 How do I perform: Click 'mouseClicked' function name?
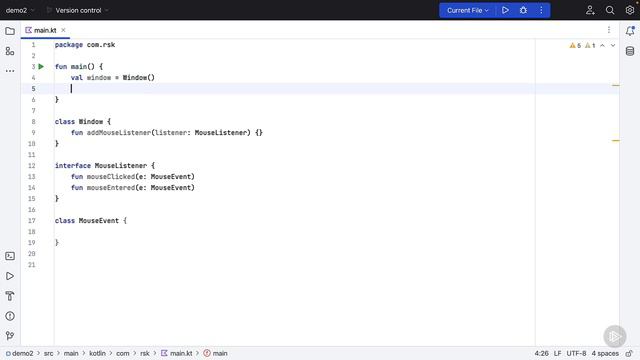[111, 177]
